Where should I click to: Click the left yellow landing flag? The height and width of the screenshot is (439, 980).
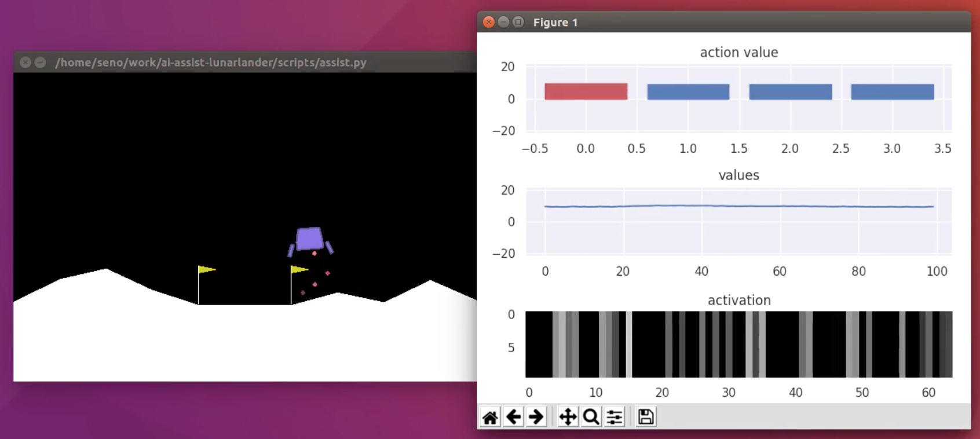coord(206,270)
